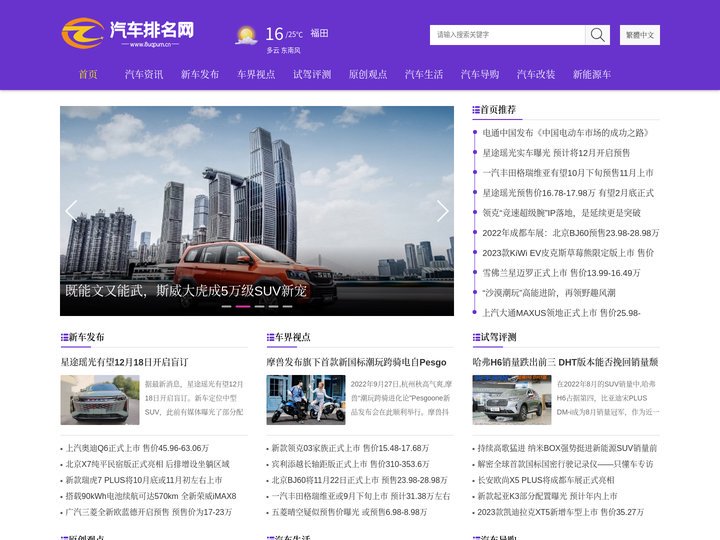720x540 pixels.
Task: Select the second carousel indicator dash
Action: (243, 306)
